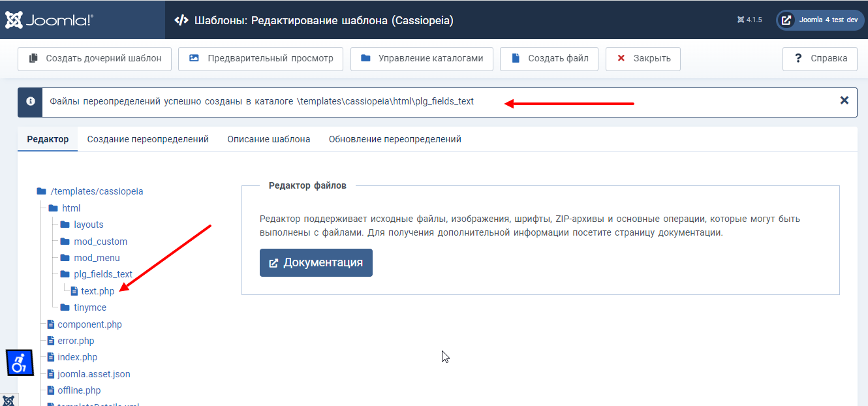This screenshot has height=406, width=868.
Task: Click the Редактор файлов heading
Action: point(307,185)
